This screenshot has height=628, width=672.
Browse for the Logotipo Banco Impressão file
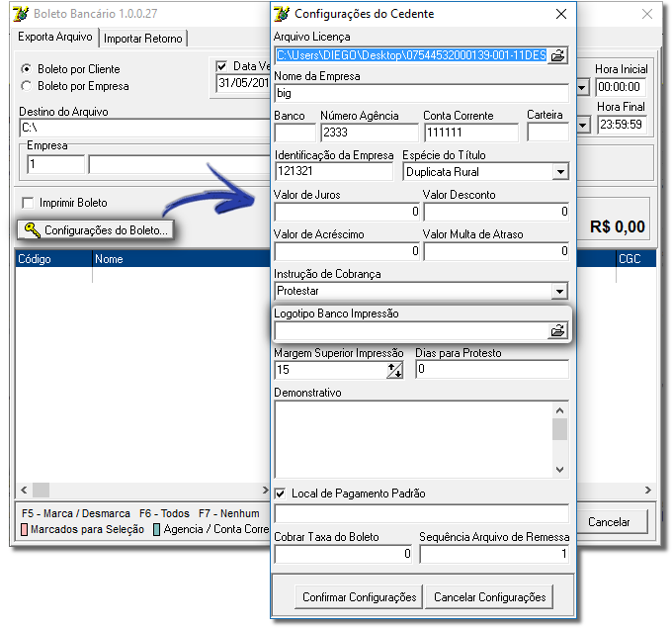click(x=557, y=330)
